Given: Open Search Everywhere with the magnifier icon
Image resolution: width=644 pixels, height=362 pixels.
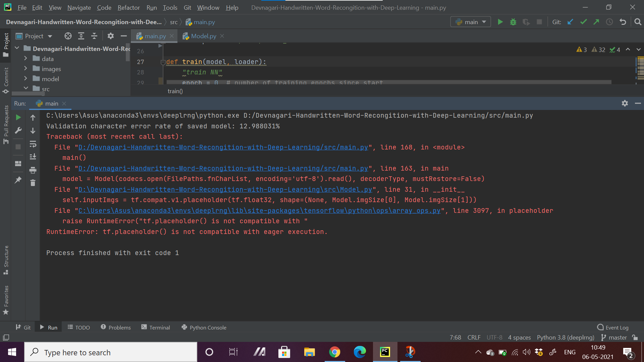Looking at the screenshot, I should tap(638, 21).
